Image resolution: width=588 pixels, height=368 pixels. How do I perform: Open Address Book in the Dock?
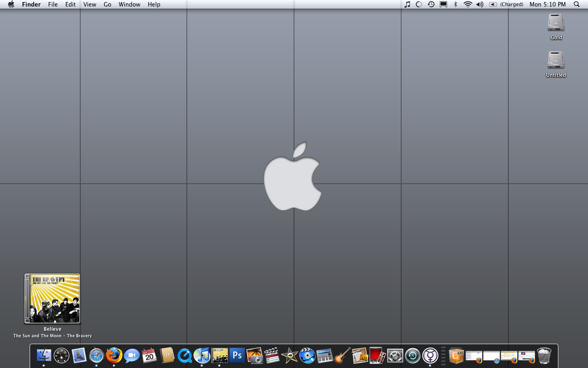coord(167,355)
